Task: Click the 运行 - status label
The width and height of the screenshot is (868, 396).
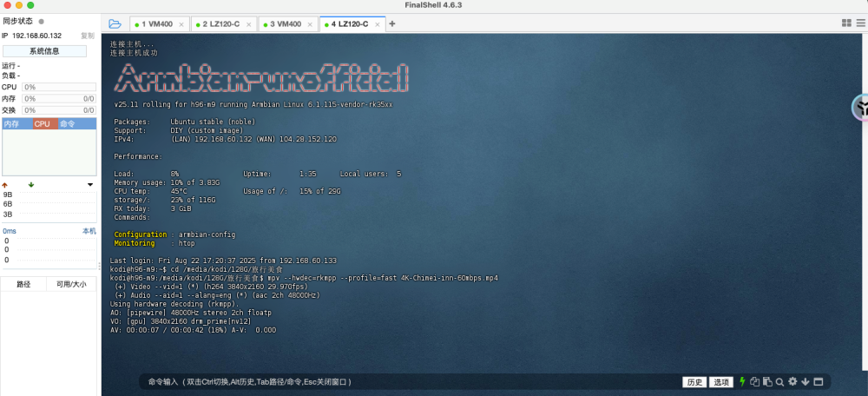Action: point(11,65)
